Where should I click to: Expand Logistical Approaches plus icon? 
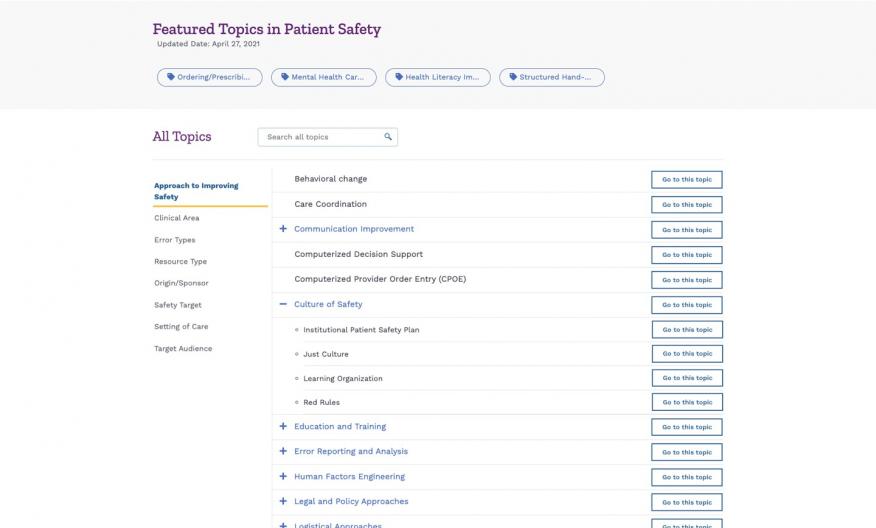coord(283,525)
